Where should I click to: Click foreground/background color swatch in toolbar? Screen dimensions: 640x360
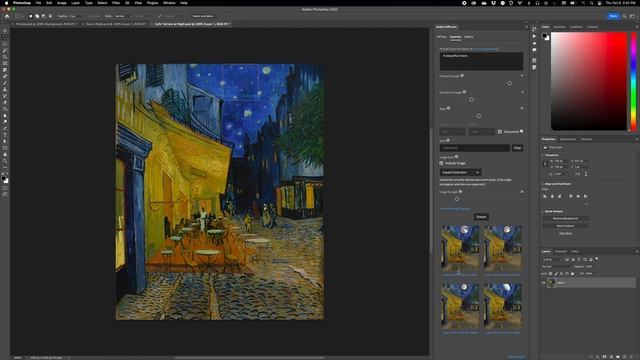[x=5, y=180]
